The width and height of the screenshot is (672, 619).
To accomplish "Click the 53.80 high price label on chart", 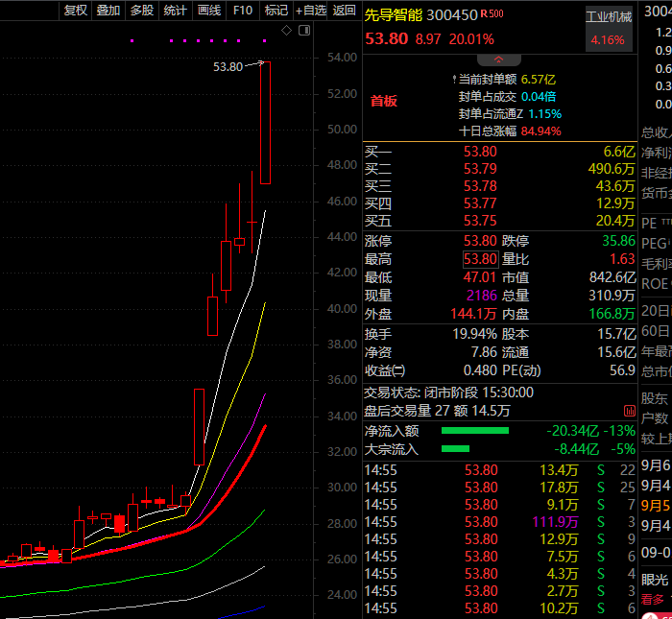I will coord(228,67).
